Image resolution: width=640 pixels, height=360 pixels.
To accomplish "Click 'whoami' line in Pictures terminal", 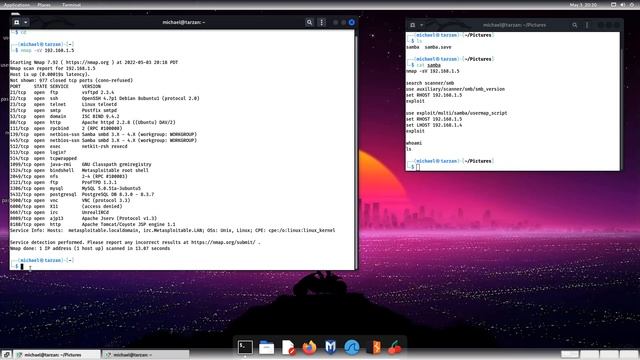I will [414, 143].
